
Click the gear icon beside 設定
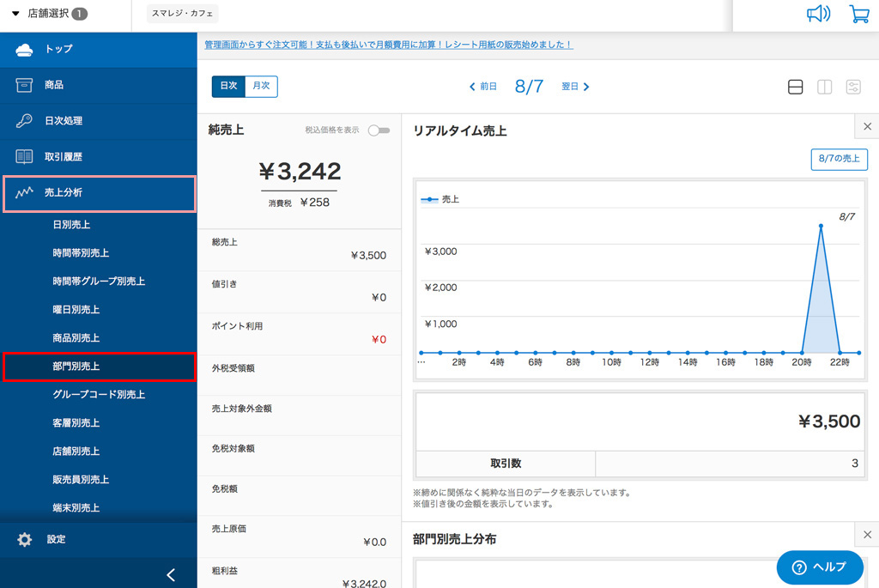tap(24, 539)
